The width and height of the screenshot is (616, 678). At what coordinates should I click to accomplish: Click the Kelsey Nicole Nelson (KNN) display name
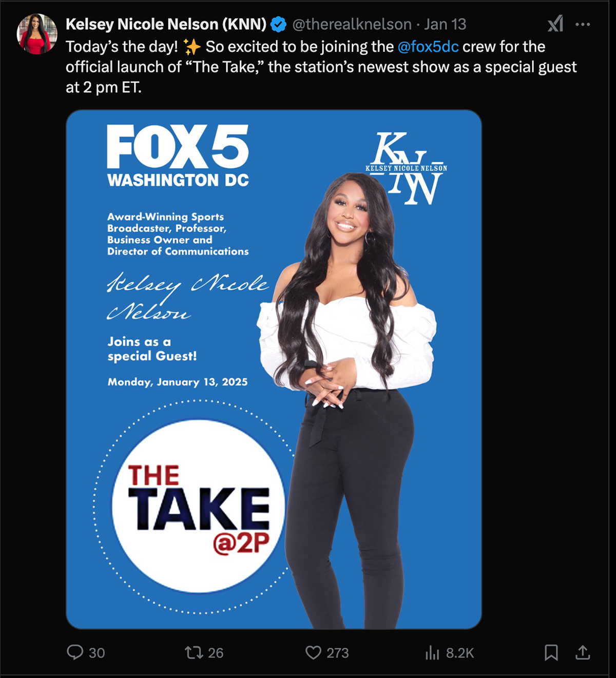pyautogui.click(x=166, y=24)
